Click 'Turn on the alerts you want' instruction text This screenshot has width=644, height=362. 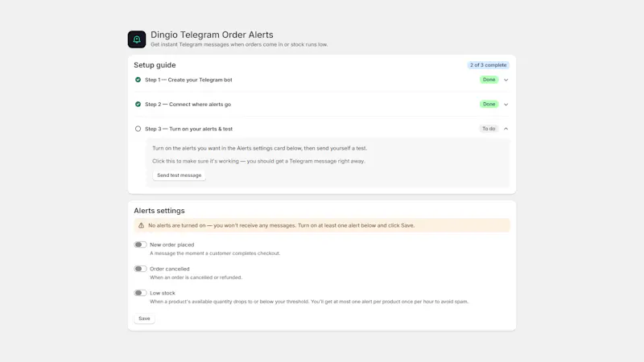pyautogui.click(x=259, y=148)
